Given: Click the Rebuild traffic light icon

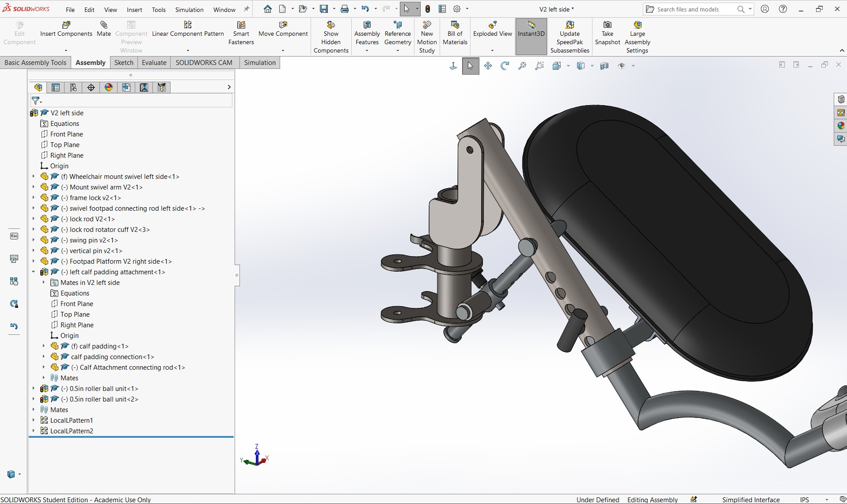Looking at the screenshot, I should [428, 9].
